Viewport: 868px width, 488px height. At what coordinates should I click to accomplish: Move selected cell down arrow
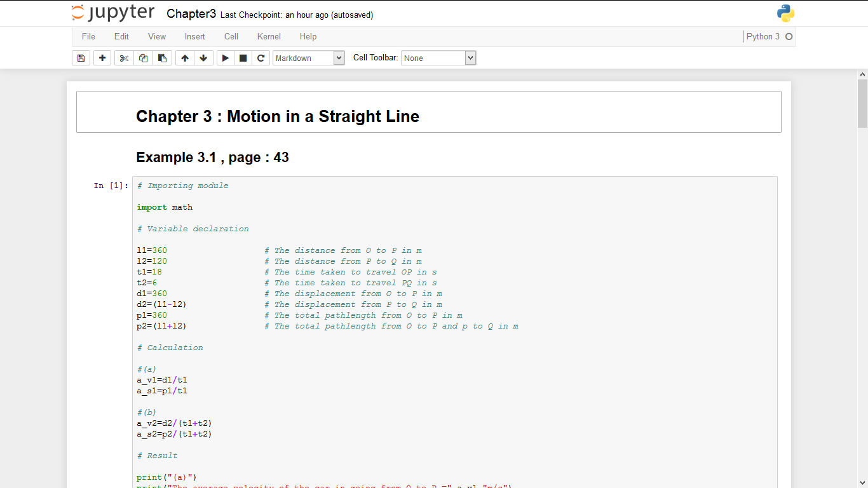(203, 58)
